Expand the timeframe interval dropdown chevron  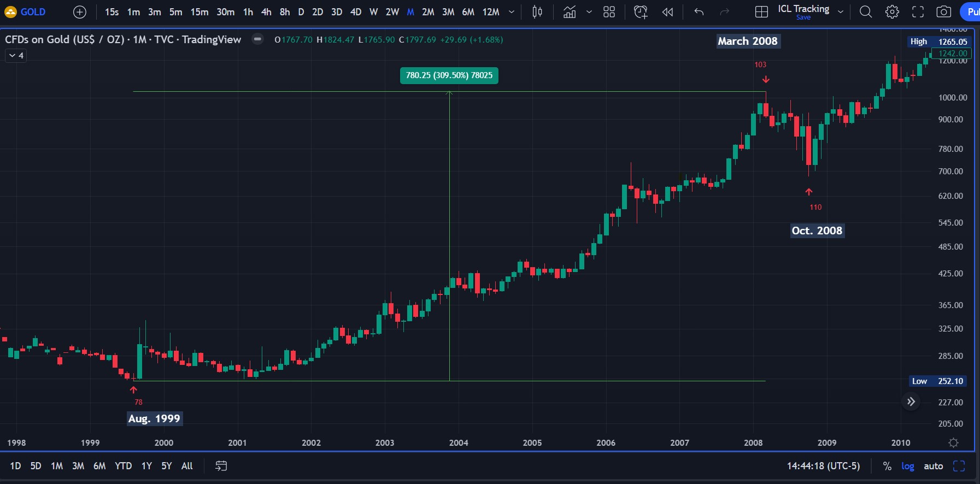[x=512, y=11]
